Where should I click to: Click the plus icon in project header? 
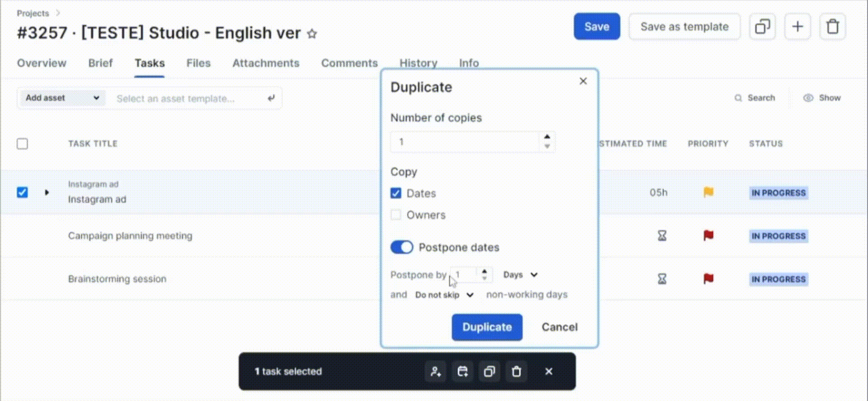(797, 27)
